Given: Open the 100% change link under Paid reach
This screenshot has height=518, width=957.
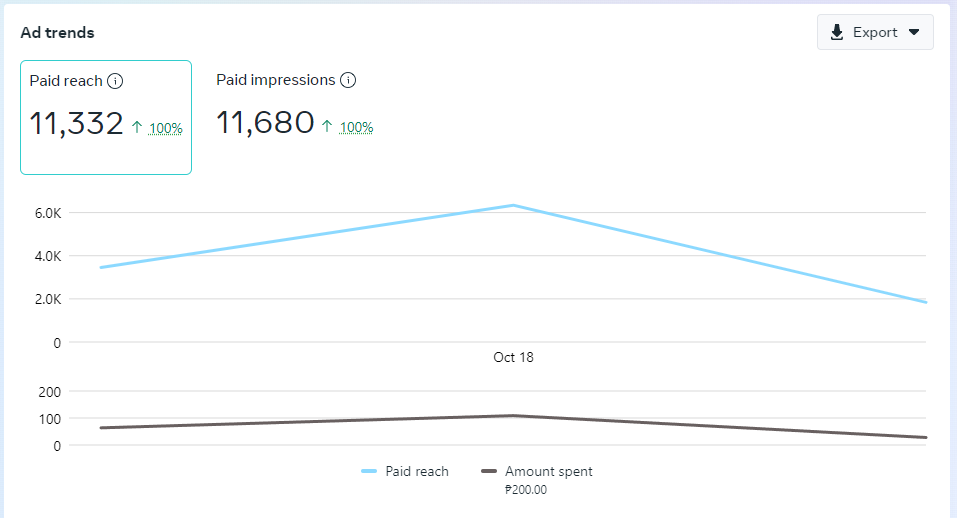Looking at the screenshot, I should [x=166, y=128].
